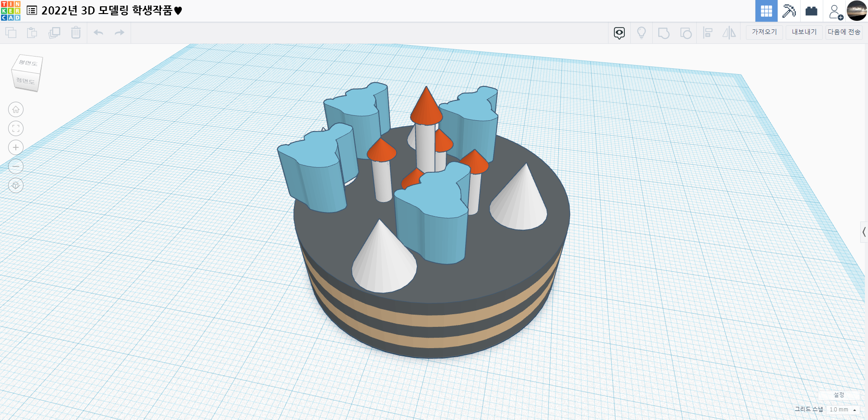Image resolution: width=868 pixels, height=420 pixels.
Task: Open the grid snap 1.0 mm dropdown
Action: [x=843, y=410]
